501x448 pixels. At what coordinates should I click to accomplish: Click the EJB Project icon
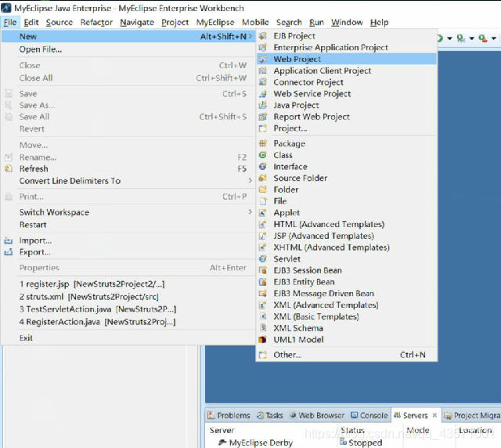tap(263, 36)
